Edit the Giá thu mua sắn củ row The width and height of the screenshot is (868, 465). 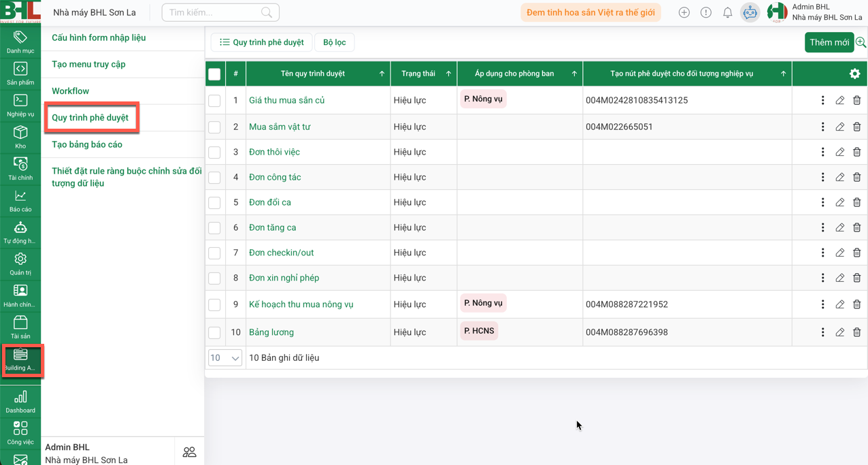pos(840,100)
